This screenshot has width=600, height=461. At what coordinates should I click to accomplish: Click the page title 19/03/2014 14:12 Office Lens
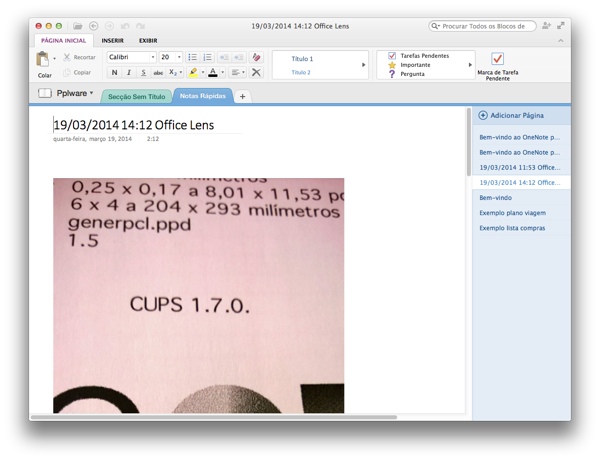tap(134, 125)
